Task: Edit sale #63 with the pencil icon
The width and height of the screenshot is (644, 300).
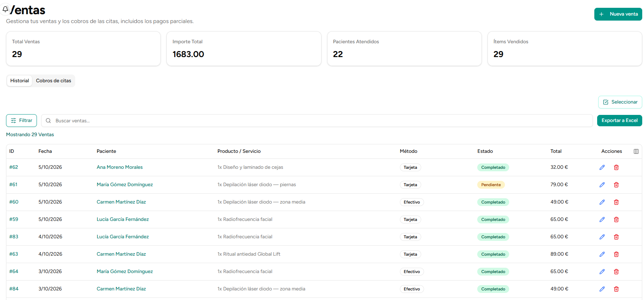Action: coord(602,254)
